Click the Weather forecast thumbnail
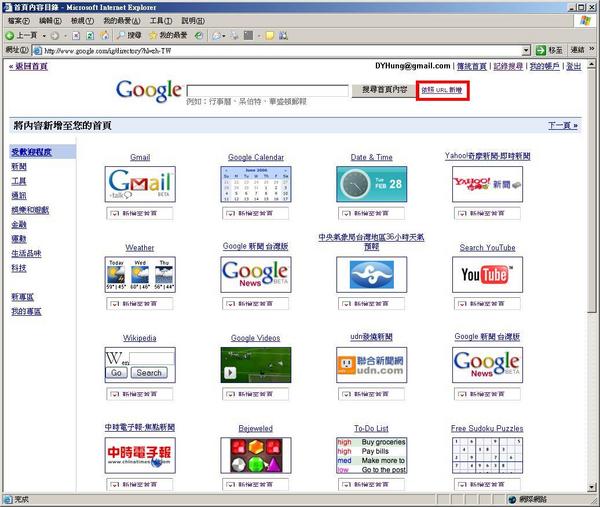Screen dimensions: 600x507 tap(140, 274)
